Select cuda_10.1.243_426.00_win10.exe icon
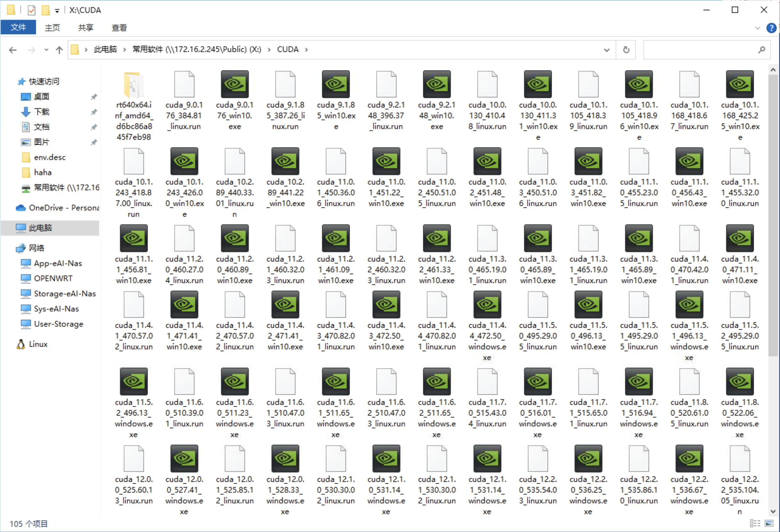The height and width of the screenshot is (532, 780). pos(184,161)
